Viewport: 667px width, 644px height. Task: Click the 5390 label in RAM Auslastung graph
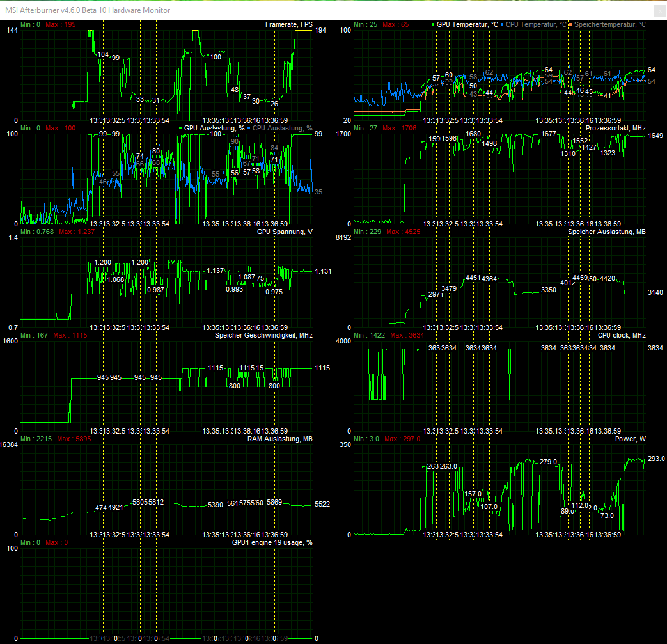pyautogui.click(x=216, y=505)
